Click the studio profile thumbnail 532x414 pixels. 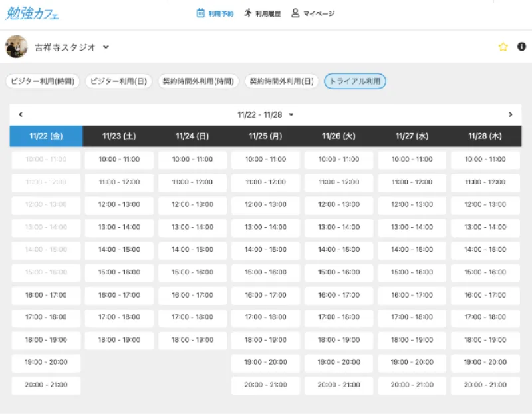click(16, 47)
